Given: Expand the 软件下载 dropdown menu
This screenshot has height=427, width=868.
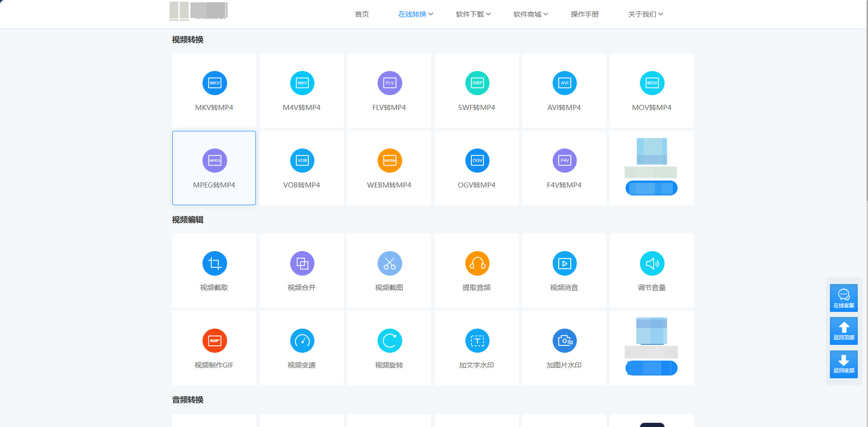Looking at the screenshot, I should [x=473, y=14].
